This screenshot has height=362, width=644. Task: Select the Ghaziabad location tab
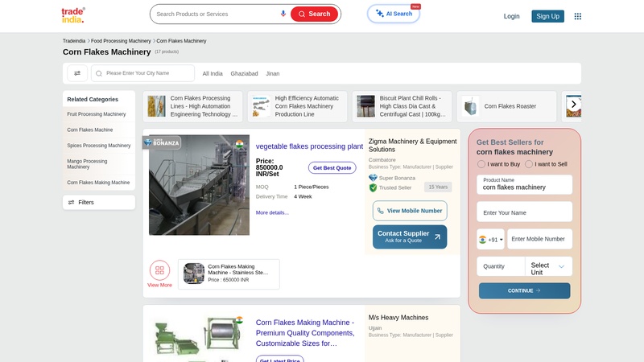(x=244, y=74)
